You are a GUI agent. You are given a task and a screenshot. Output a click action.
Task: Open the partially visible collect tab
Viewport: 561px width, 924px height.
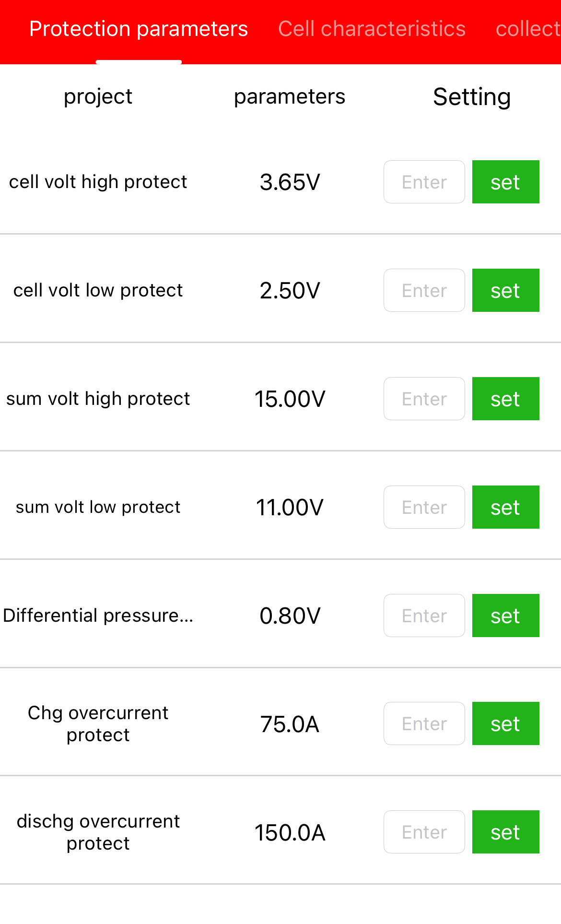pos(527,29)
